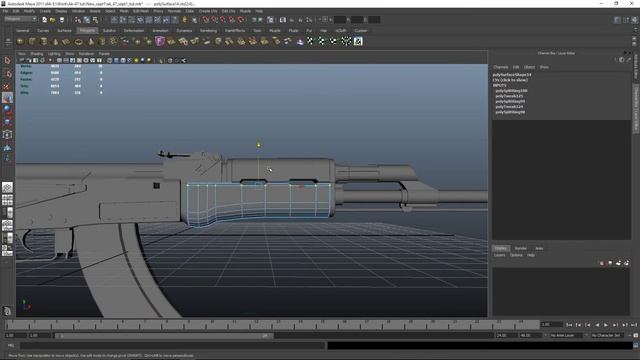This screenshot has height=360, width=640.
Task: Select by hierarchy mode icon
Action: [x=78, y=20]
